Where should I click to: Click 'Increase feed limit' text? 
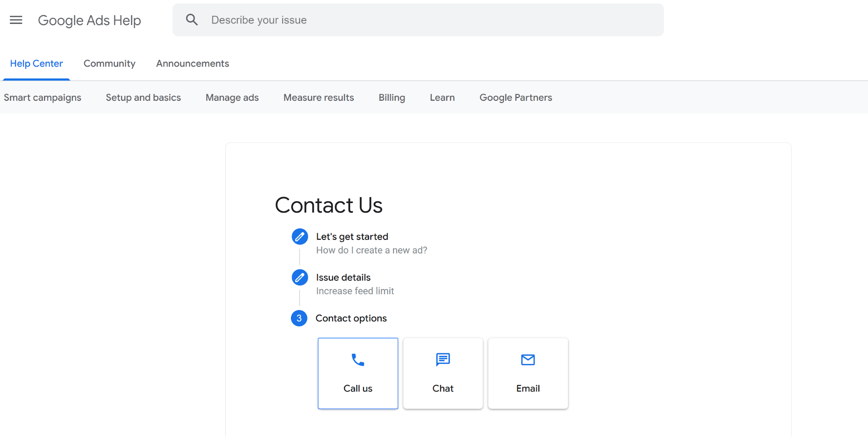tap(355, 291)
